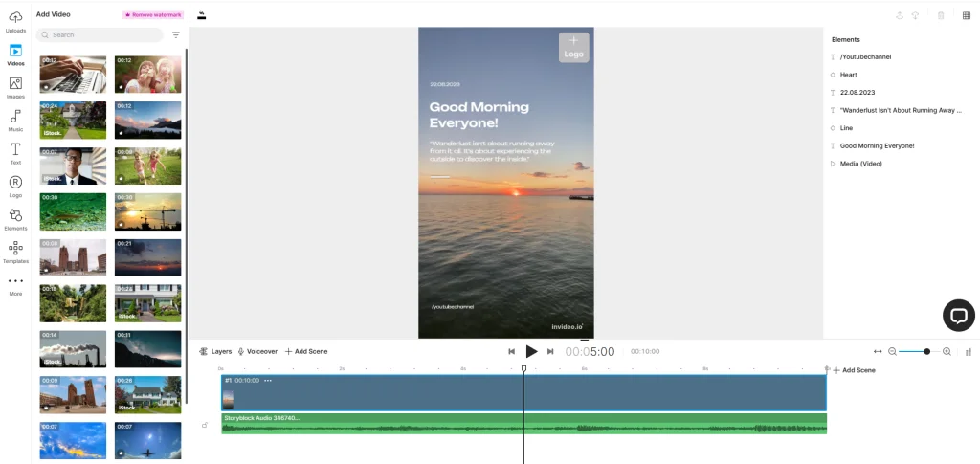
Task: Add the 00:21 dark sunset video
Action: point(147,258)
